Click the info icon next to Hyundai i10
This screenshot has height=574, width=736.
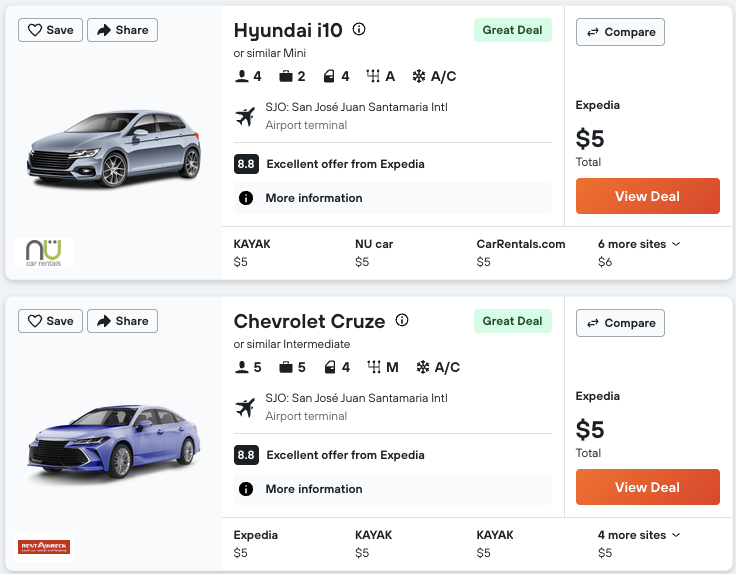coord(359,30)
